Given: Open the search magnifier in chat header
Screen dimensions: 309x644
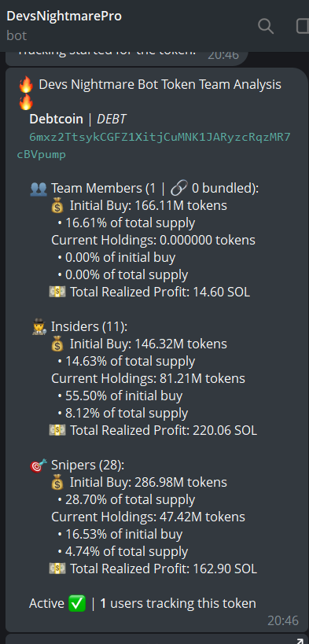Looking at the screenshot, I should click(266, 26).
